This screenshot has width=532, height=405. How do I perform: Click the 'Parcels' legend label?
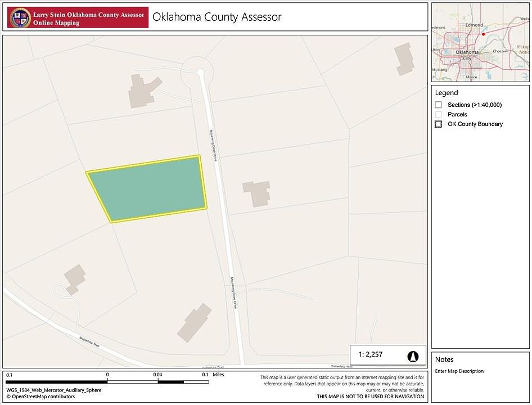tap(457, 114)
